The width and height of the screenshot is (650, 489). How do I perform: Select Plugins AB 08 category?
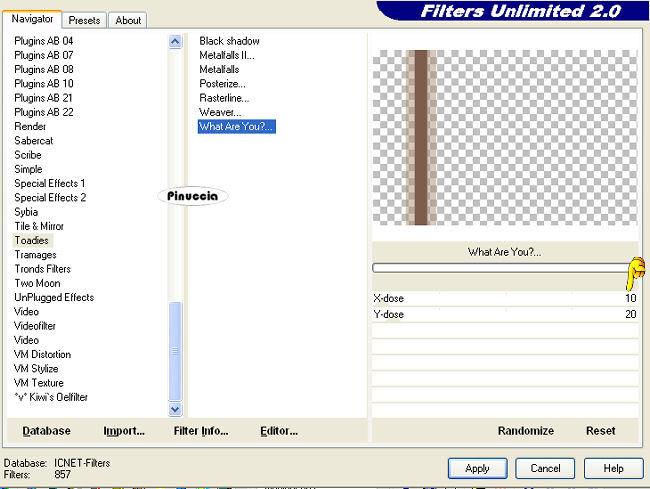(x=44, y=69)
